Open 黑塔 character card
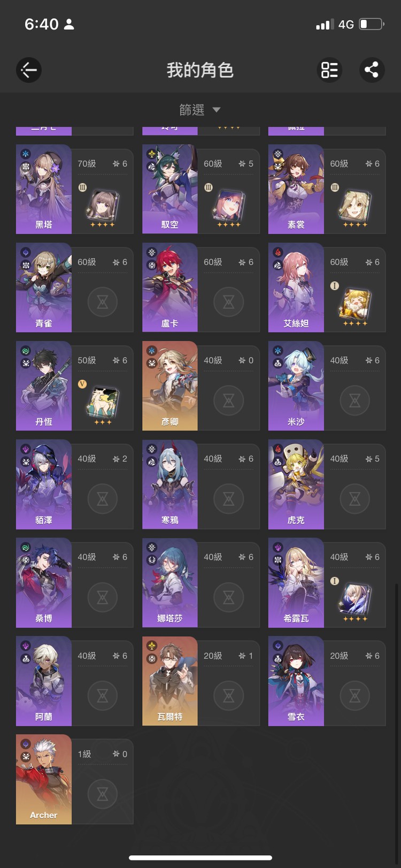The image size is (401, 868). tap(75, 189)
